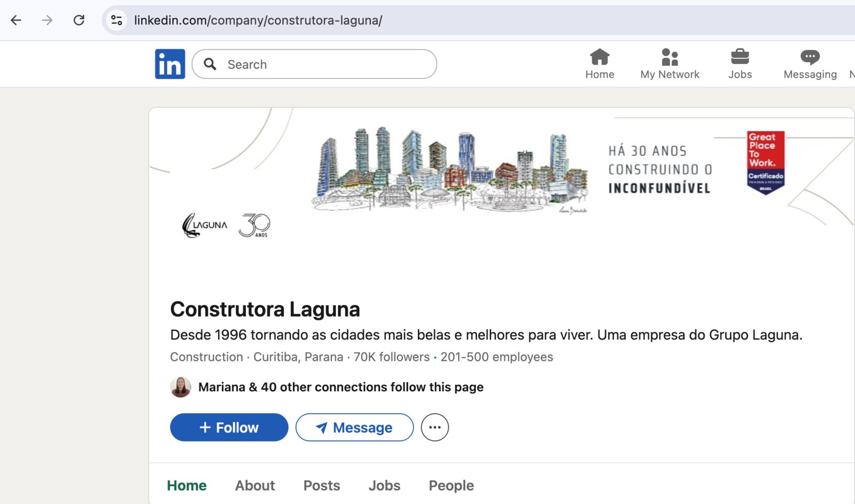
Task: Click the Message button
Action: tap(355, 427)
